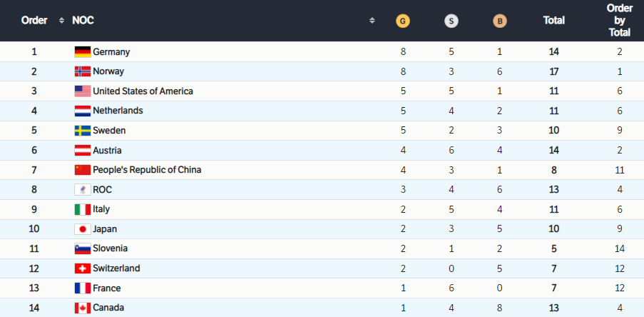This screenshot has height=317, width=644.
Task: Open the Netherlands country link
Action: tap(118, 111)
